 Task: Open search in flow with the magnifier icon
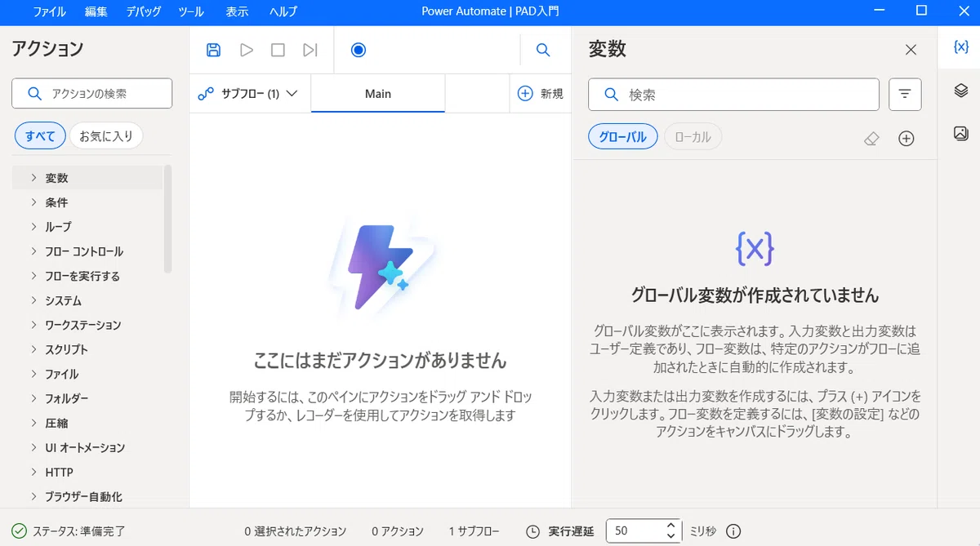pos(543,50)
